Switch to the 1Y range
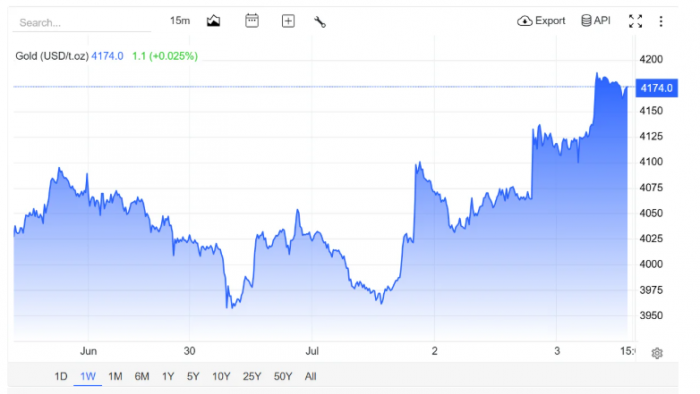Image resolution: width=700 pixels, height=394 pixels. tap(168, 377)
